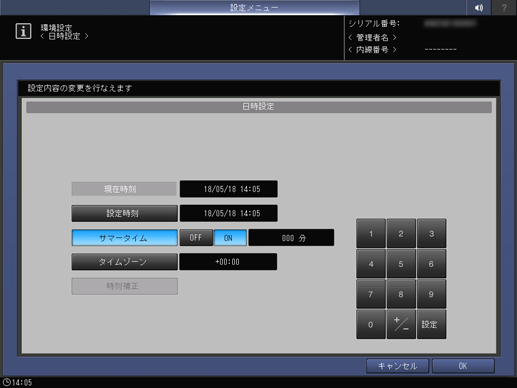
Task: Select the set time value field
Action: [x=229, y=213]
